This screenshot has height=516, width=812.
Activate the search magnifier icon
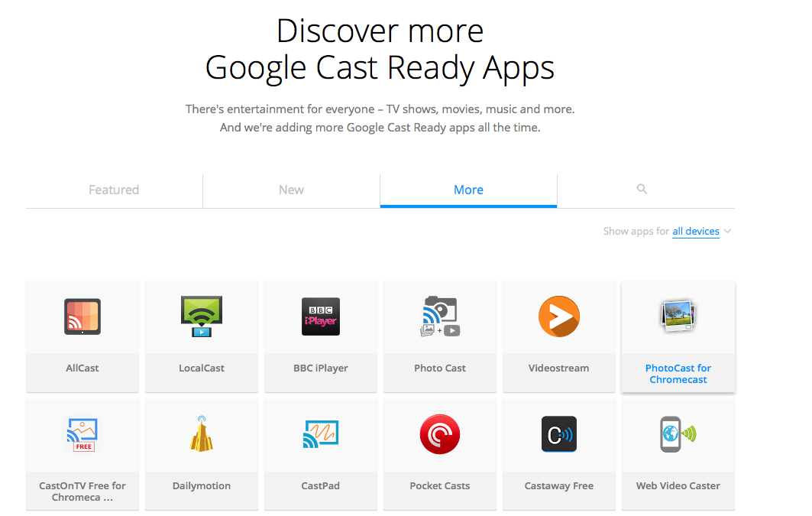pyautogui.click(x=642, y=189)
